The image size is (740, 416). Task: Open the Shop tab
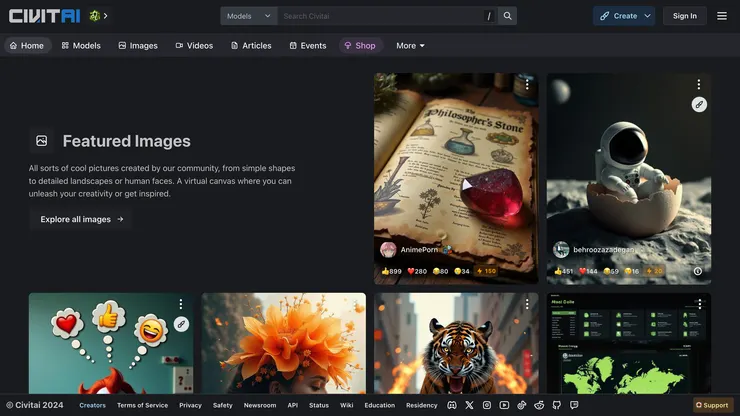[360, 46]
